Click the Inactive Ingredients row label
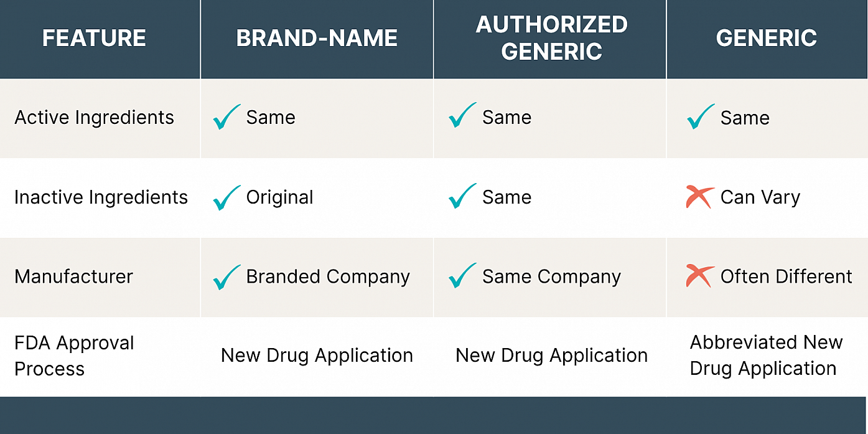868x434 pixels. [x=101, y=197]
